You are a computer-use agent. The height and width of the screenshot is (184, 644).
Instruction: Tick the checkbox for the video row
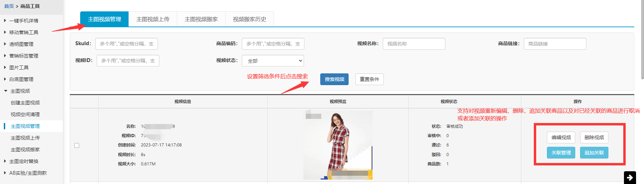click(77, 145)
